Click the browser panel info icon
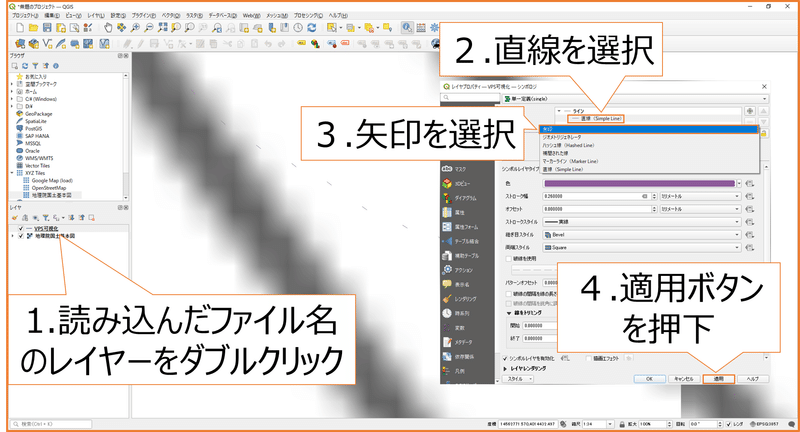This screenshot has width=800, height=432. (56, 66)
